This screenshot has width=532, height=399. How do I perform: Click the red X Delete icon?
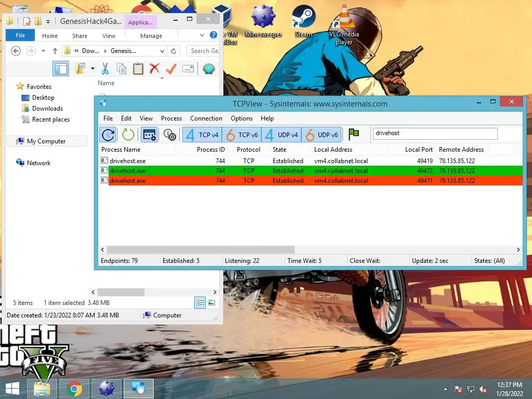click(x=154, y=69)
